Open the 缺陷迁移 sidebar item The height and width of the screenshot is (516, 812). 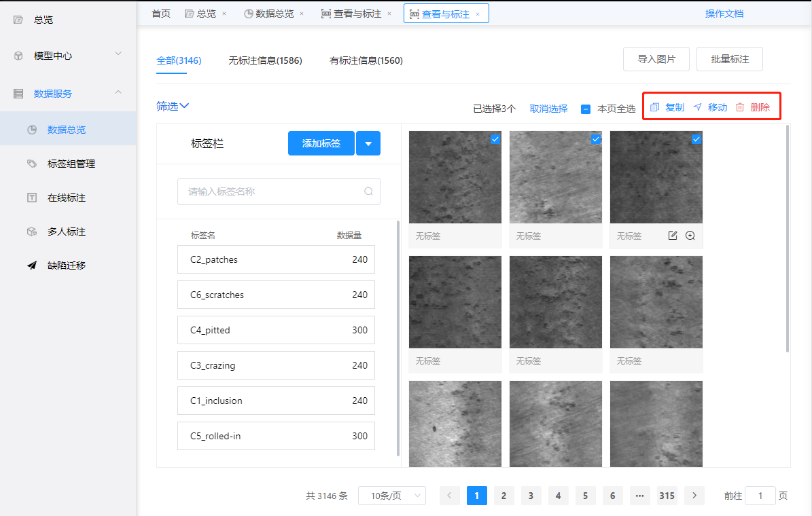pyautogui.click(x=68, y=265)
